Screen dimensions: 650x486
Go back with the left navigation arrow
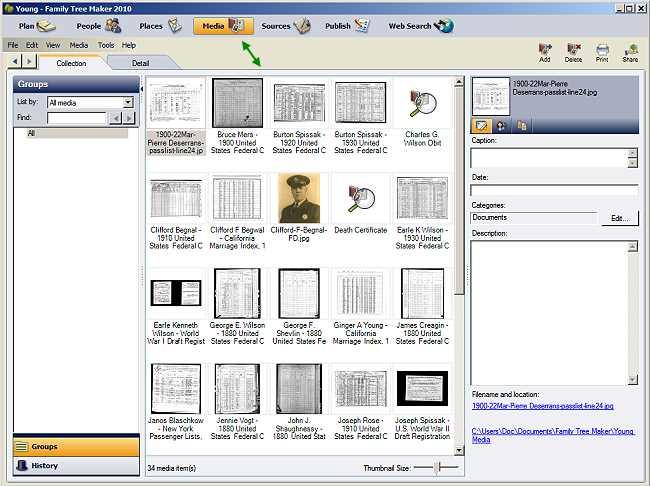[15, 62]
